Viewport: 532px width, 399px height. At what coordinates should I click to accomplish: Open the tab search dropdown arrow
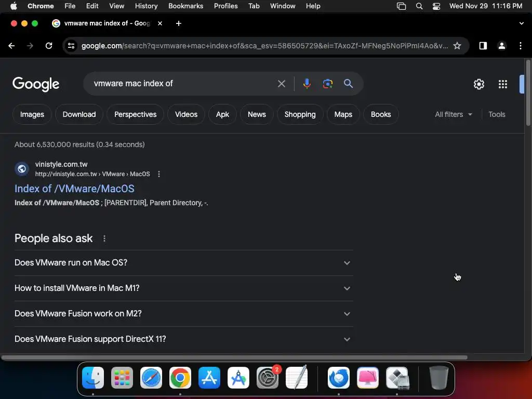[521, 23]
